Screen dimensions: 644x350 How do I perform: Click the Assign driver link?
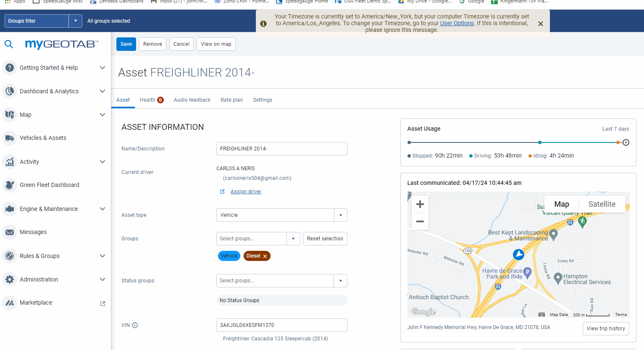point(246,192)
